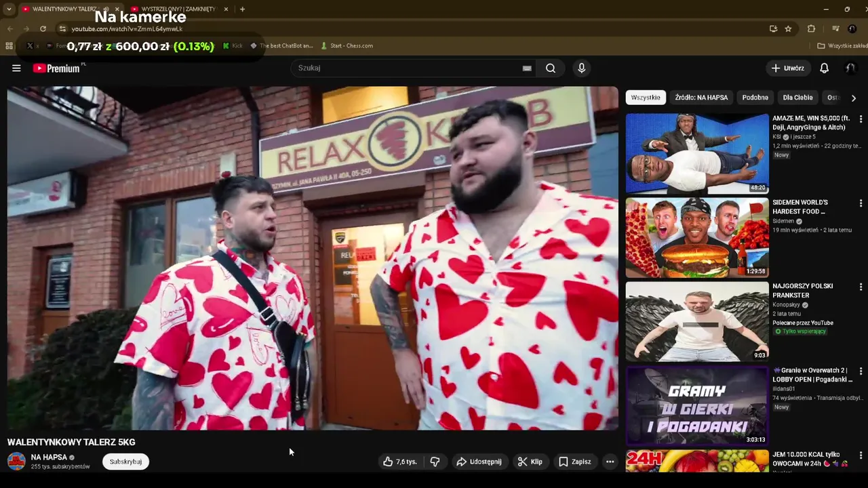Select the Wszystkie filter chip

(646, 98)
